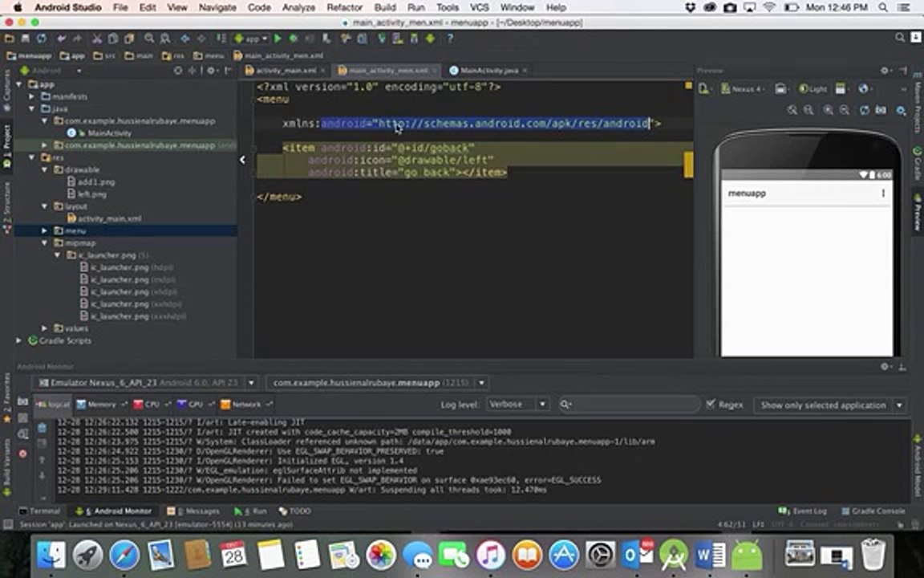924x578 pixels.
Task: Click the three-dot overflow menu in phone preview
Action: point(883,193)
